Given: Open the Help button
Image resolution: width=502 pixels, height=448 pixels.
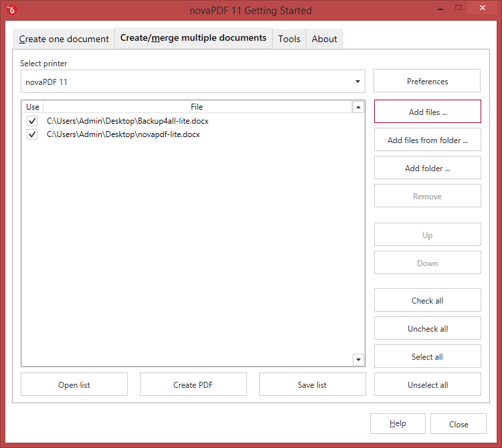Looking at the screenshot, I should pyautogui.click(x=398, y=424).
